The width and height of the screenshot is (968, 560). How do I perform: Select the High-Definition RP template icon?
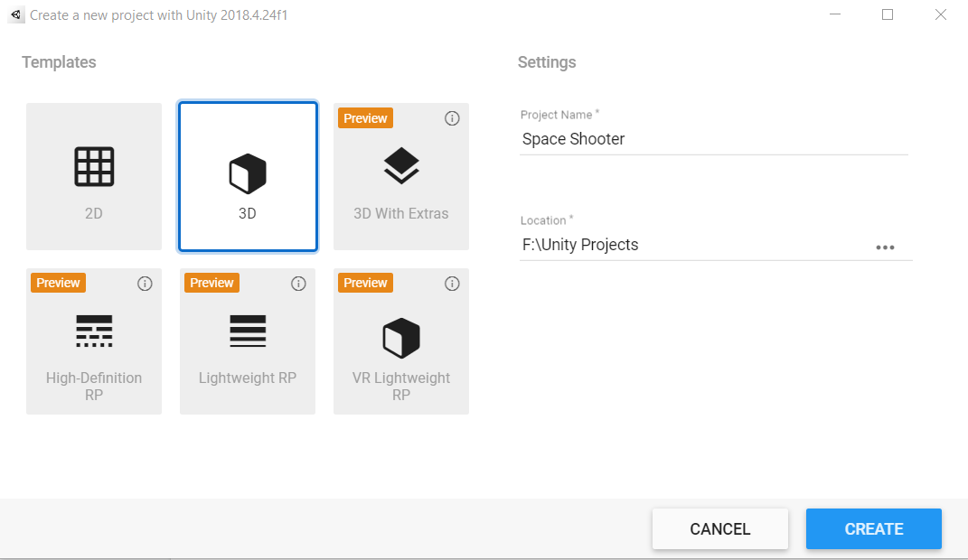[94, 331]
